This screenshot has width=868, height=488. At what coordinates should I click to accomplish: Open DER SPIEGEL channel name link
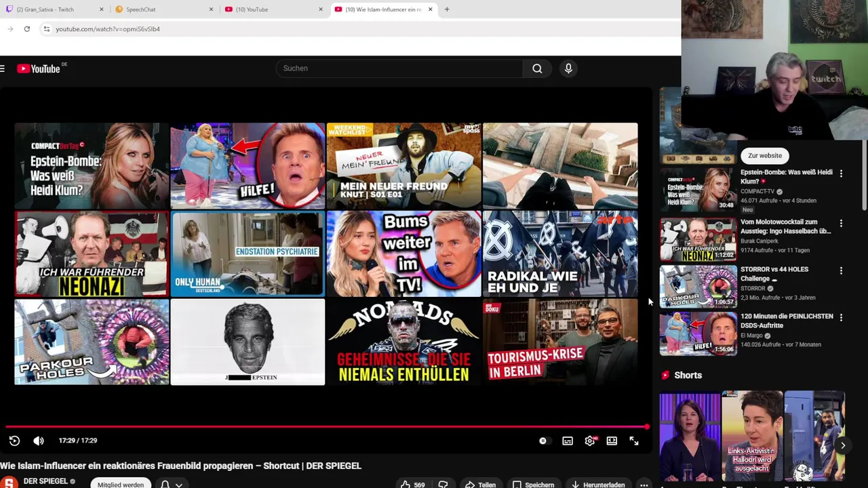[x=45, y=481]
